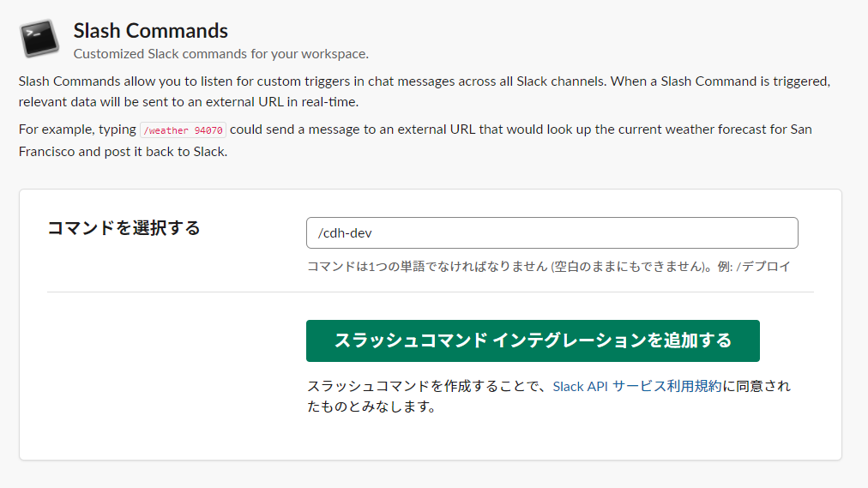Click the 'Customized Slack commands for your workspace.' subtitle

(221, 54)
